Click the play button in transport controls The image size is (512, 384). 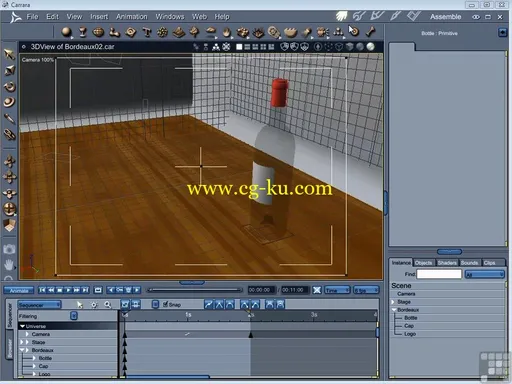(x=68, y=290)
